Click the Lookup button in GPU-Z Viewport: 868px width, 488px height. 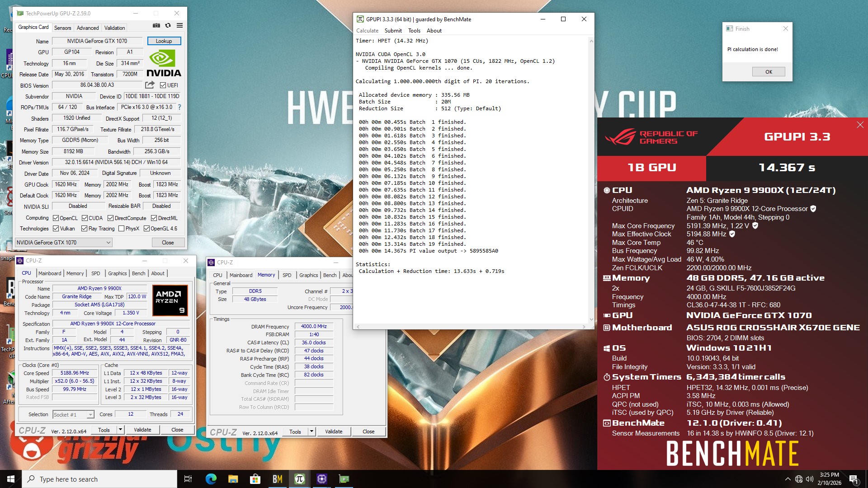pyautogui.click(x=164, y=41)
